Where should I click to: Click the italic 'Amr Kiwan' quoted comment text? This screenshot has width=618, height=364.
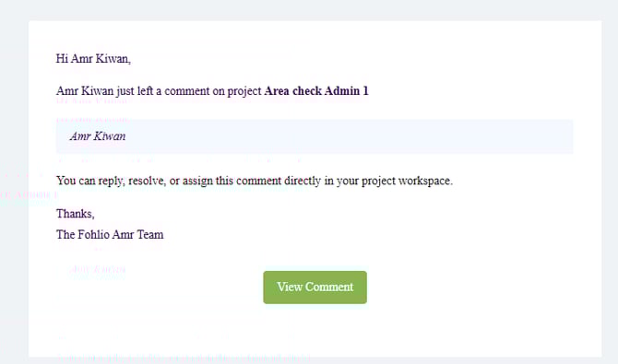click(98, 136)
